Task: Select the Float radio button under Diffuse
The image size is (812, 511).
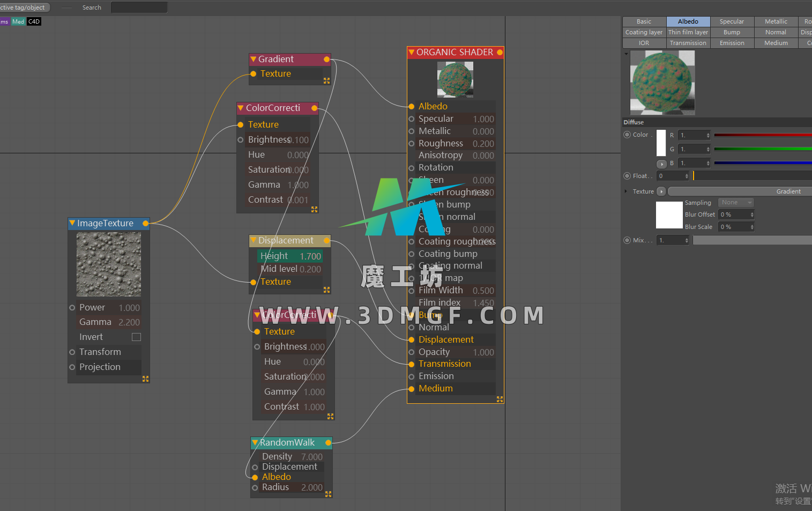Action: (x=627, y=176)
